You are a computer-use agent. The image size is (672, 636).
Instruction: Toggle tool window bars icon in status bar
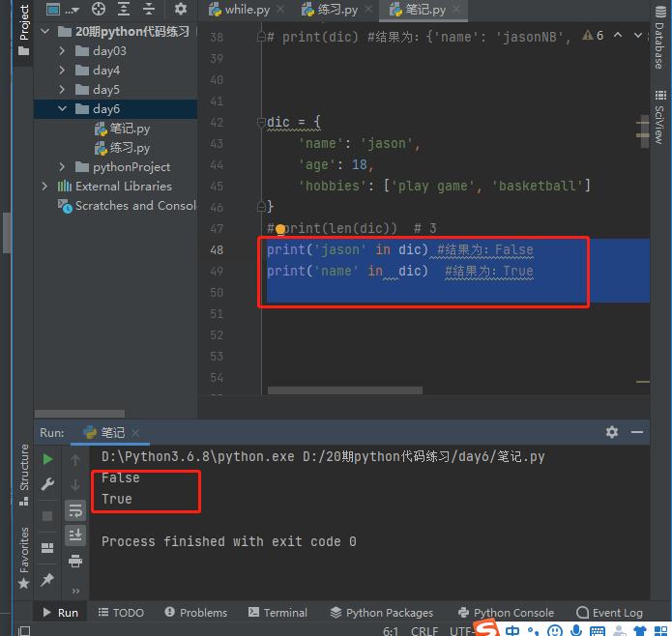click(24, 630)
